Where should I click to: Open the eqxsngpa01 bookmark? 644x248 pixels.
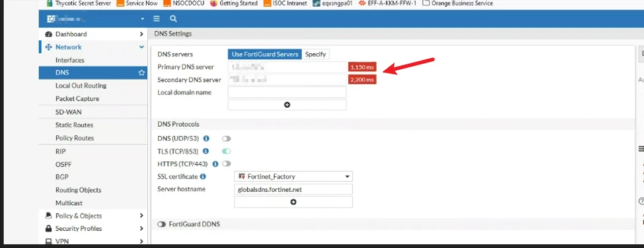(x=332, y=3)
